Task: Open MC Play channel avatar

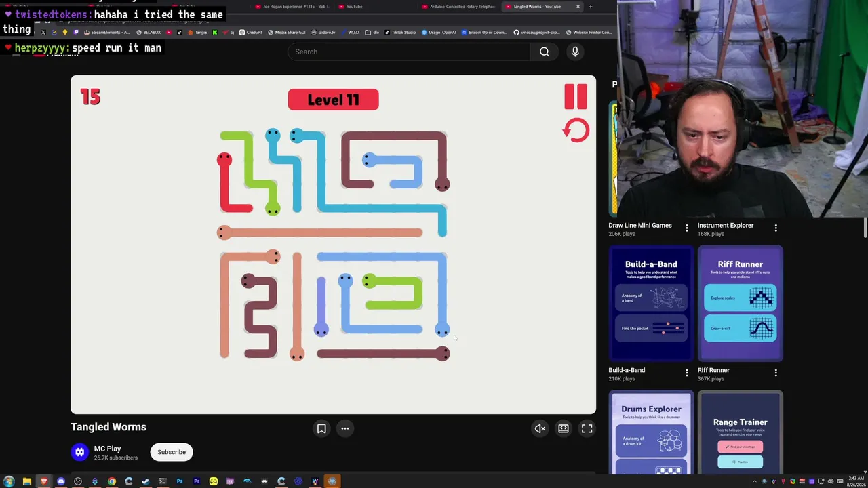Action: click(80, 452)
